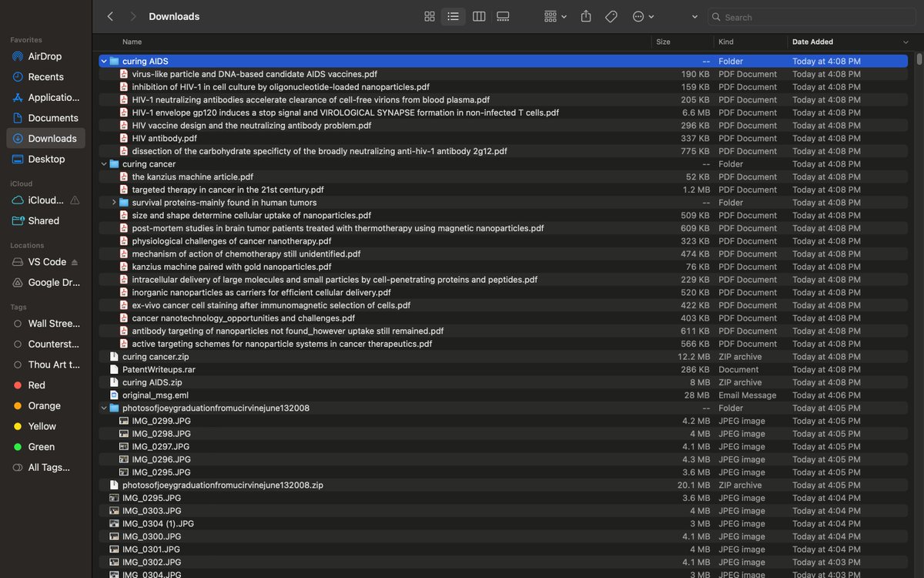Switch to column view mode

[x=479, y=16]
